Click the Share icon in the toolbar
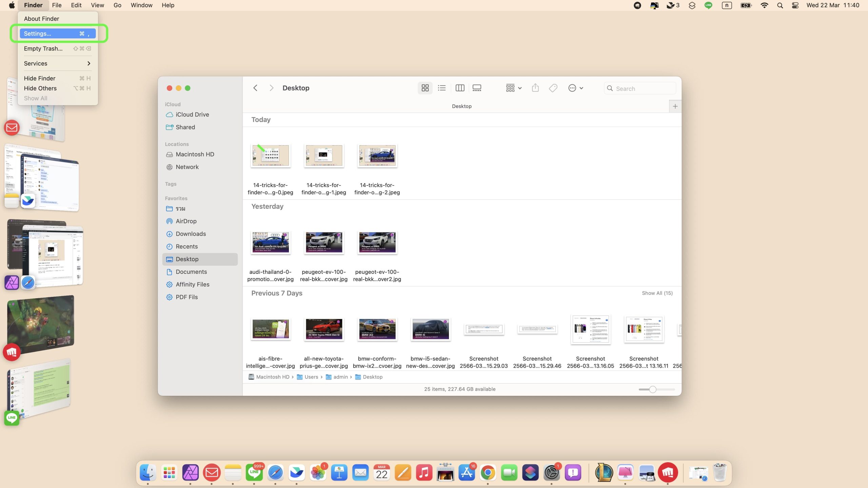Image resolution: width=868 pixels, height=488 pixels. pyautogui.click(x=535, y=88)
